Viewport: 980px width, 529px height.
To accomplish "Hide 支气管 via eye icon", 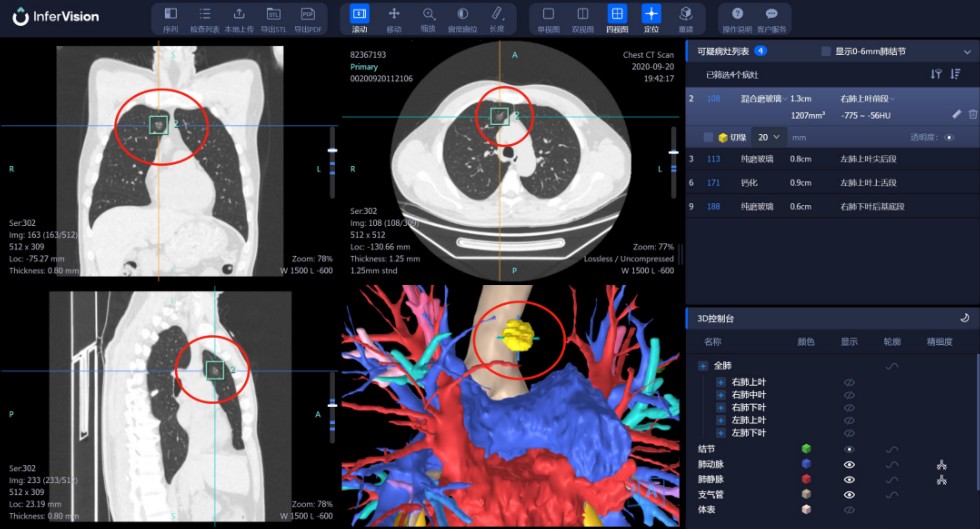I will (x=849, y=495).
